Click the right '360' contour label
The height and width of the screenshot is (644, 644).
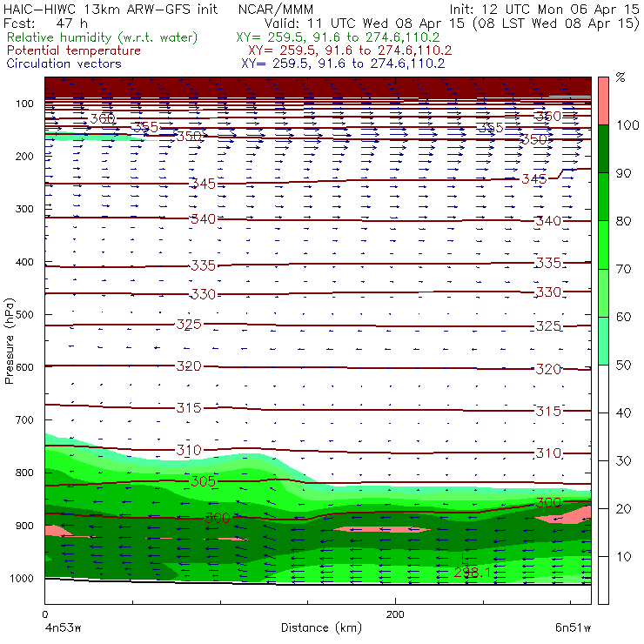(x=549, y=117)
